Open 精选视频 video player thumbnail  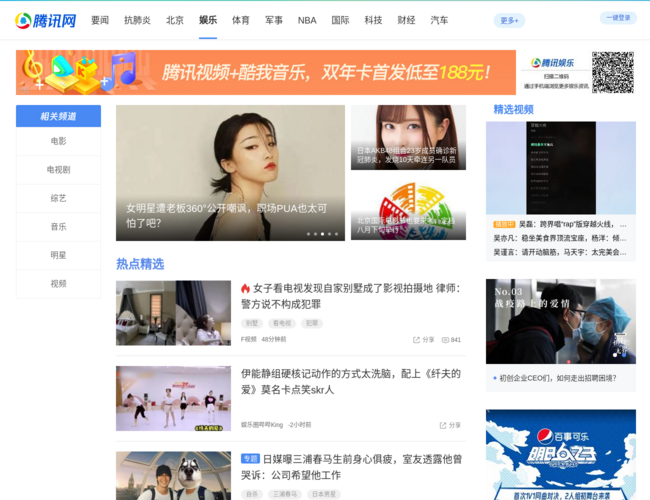click(561, 168)
